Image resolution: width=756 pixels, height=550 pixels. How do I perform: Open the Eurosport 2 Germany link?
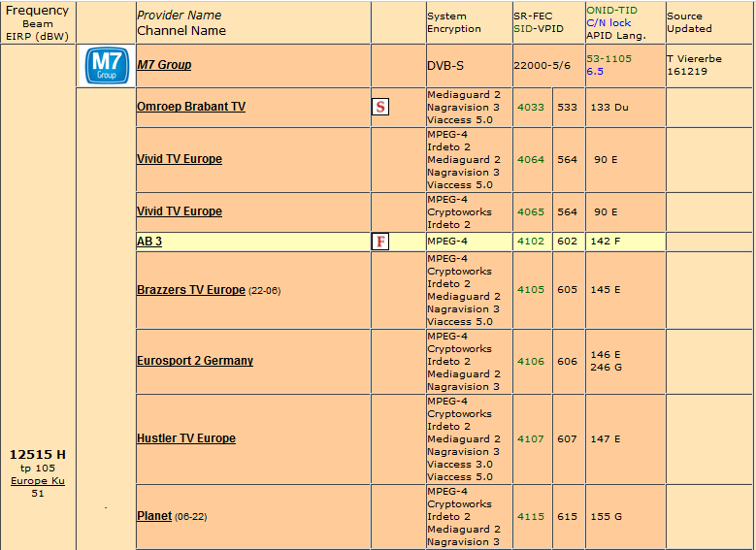click(x=195, y=361)
